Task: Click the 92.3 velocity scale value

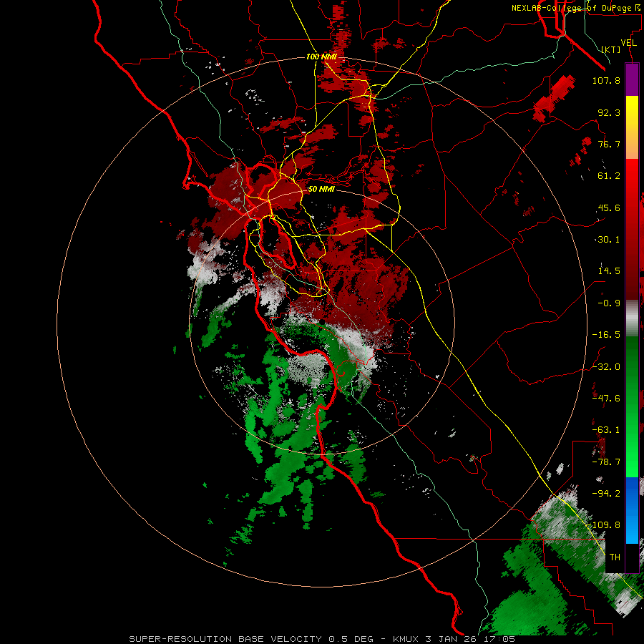Action: click(609, 112)
